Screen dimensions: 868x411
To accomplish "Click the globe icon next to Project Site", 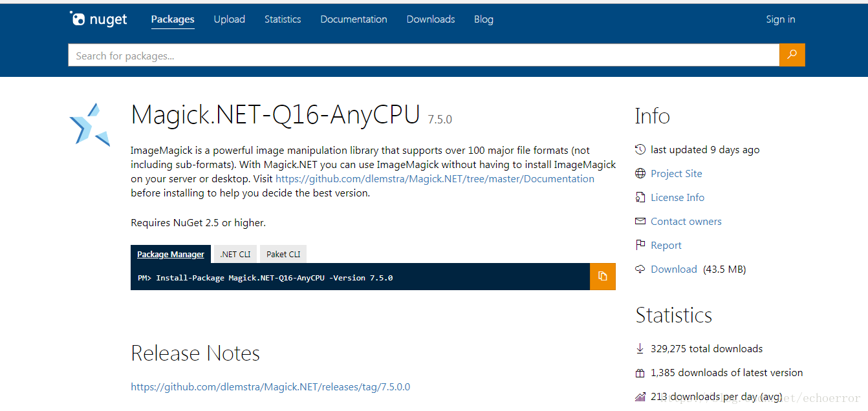I will pyautogui.click(x=640, y=173).
